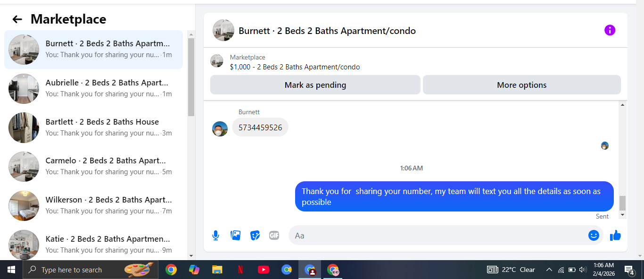
Task: Select Wilkerson conversation in list
Action: [93, 205]
